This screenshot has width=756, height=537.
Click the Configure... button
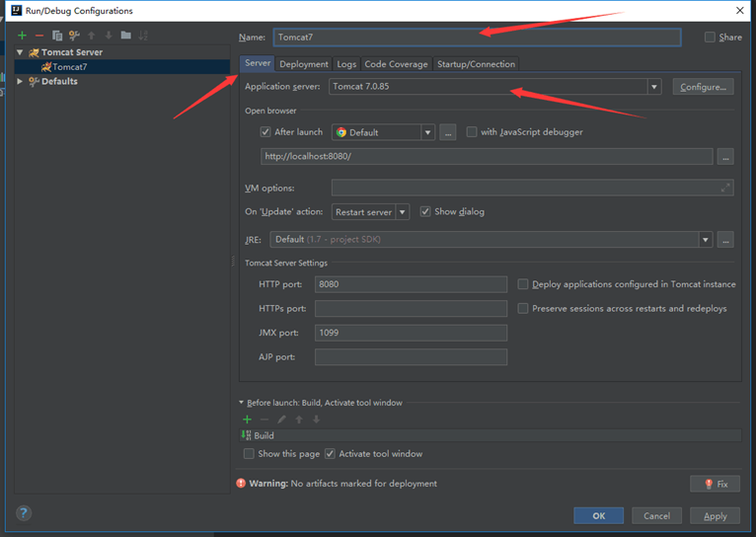703,87
